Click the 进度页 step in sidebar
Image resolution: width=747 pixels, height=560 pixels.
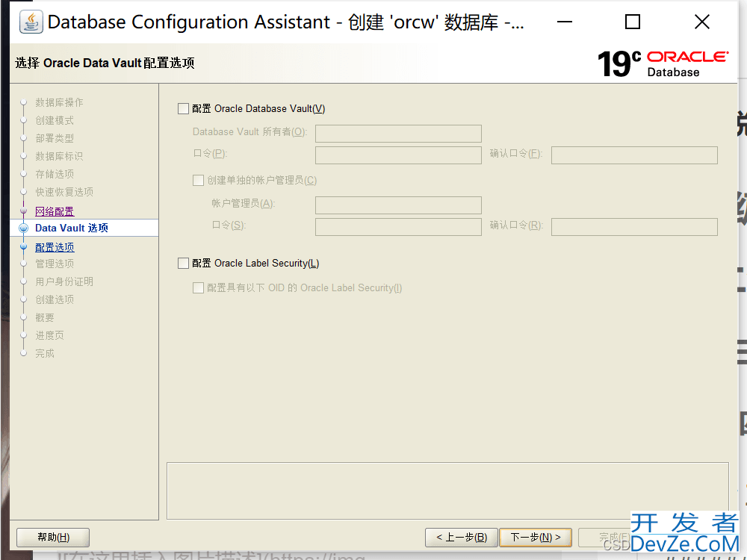coord(49,335)
